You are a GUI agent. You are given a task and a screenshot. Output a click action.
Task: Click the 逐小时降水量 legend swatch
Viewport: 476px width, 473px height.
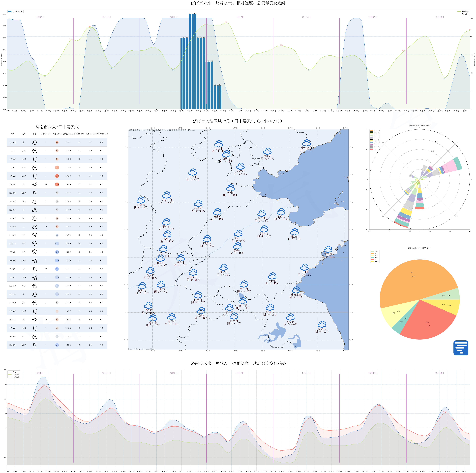(10, 12)
